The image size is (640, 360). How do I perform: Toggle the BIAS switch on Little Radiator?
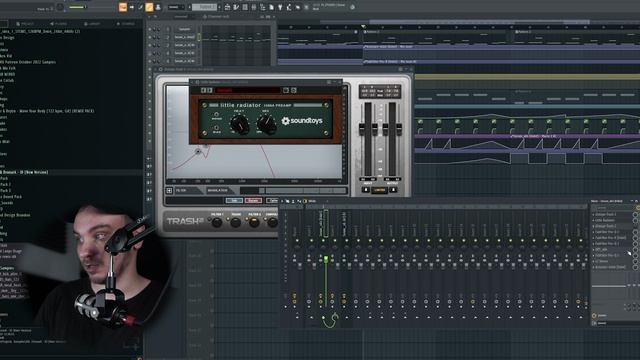217,128
